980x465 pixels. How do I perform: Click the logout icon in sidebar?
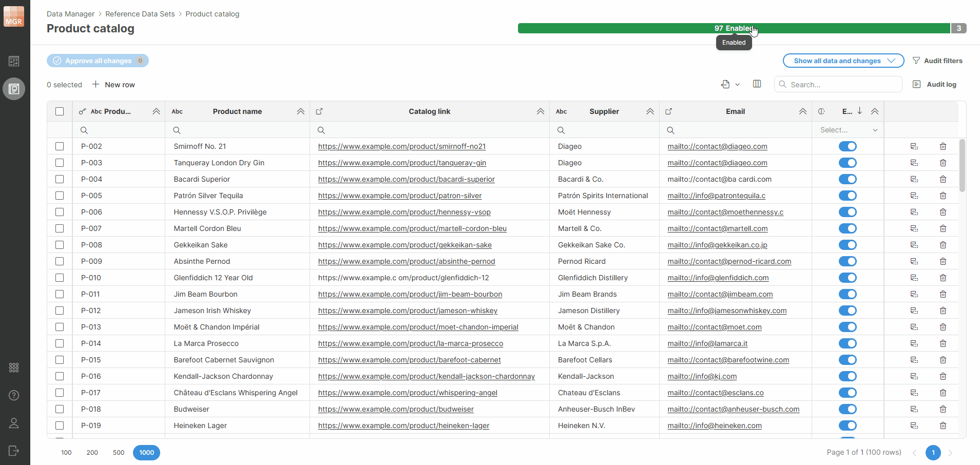tap(14, 451)
